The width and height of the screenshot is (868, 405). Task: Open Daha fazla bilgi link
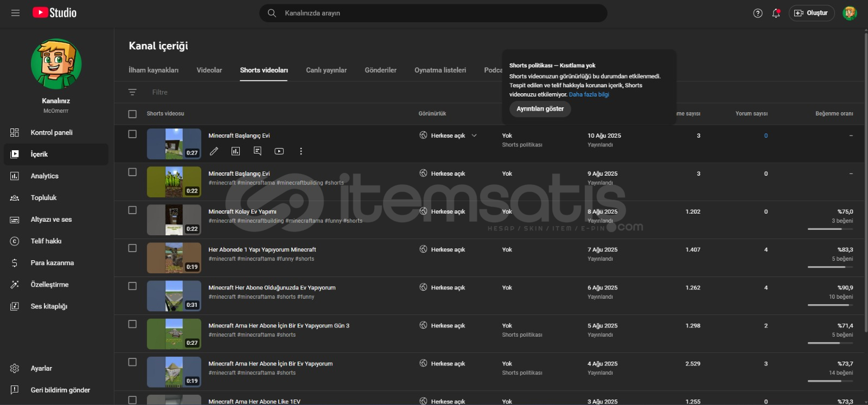tap(589, 94)
